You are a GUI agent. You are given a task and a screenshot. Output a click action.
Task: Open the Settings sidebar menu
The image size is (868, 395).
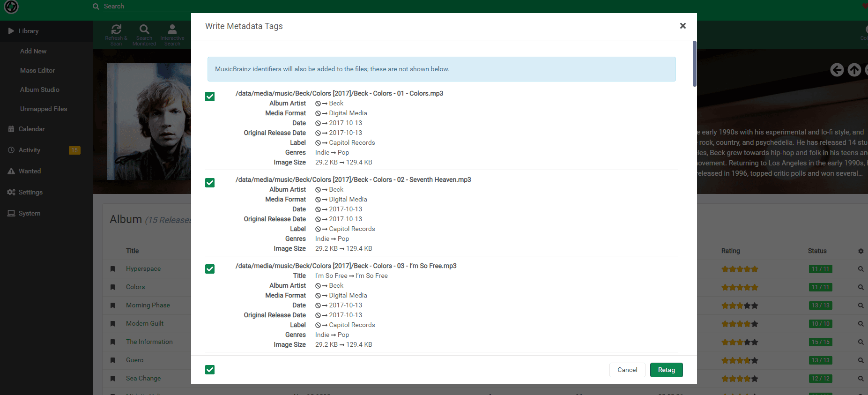pyautogui.click(x=30, y=192)
